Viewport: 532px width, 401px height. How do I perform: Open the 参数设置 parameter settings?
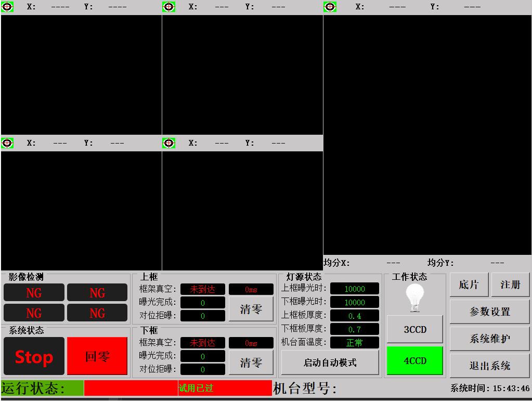(489, 312)
